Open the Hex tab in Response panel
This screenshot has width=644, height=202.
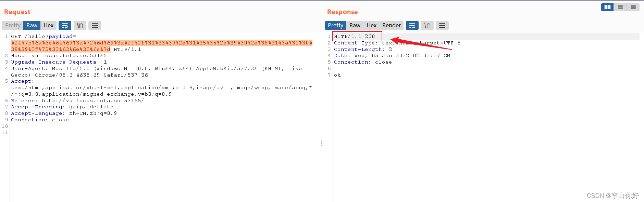(371, 25)
